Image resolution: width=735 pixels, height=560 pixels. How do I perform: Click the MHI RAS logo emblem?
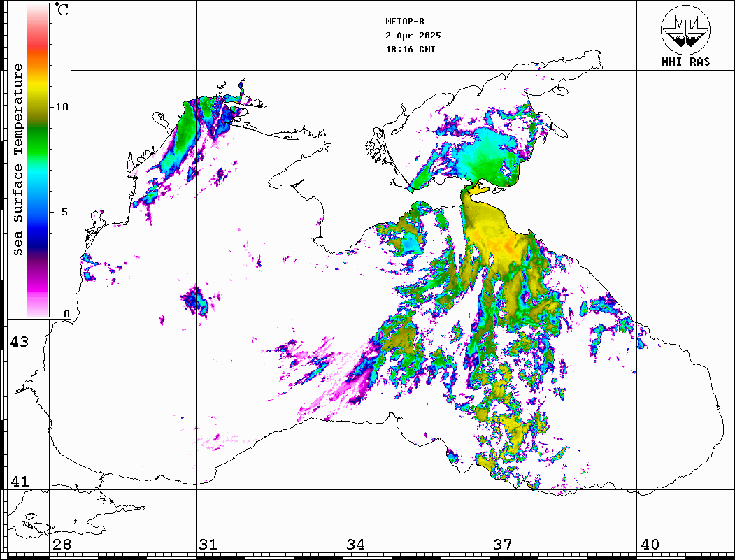686,29
